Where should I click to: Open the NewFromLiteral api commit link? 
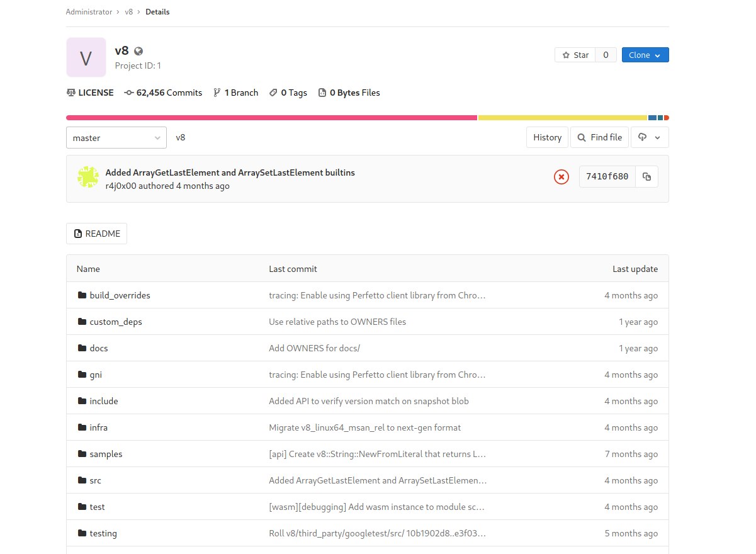click(377, 454)
